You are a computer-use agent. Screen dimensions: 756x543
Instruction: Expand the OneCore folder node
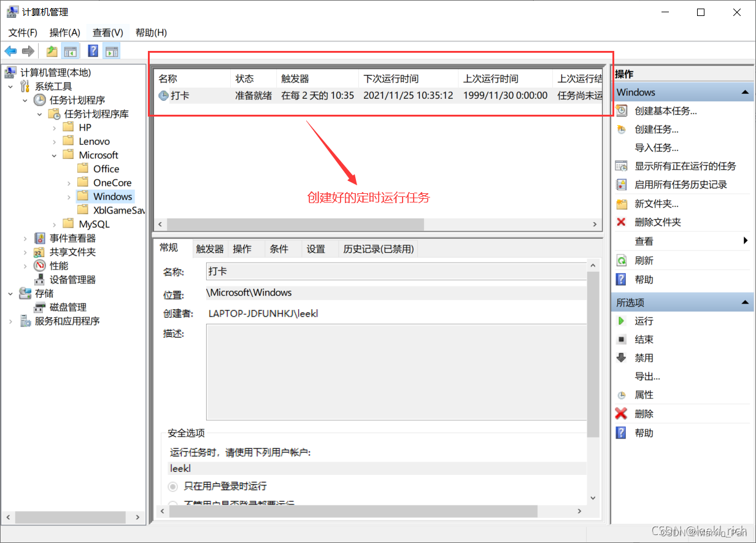click(x=69, y=183)
